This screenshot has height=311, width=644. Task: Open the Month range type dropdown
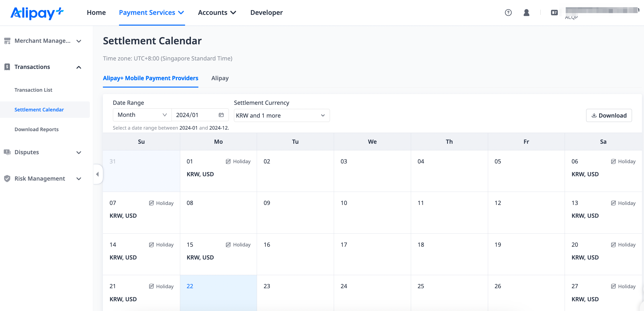(142, 115)
